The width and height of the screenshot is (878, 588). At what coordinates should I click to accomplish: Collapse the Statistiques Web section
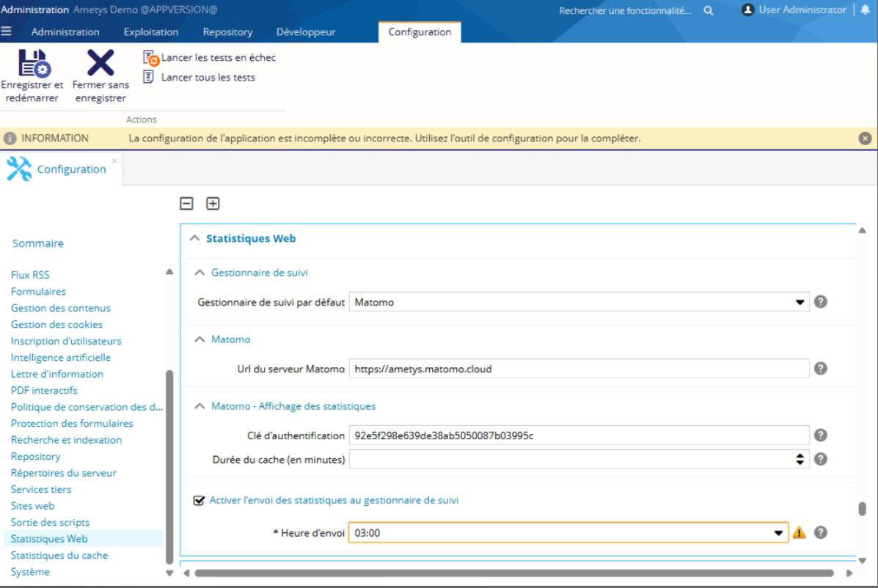click(x=194, y=238)
